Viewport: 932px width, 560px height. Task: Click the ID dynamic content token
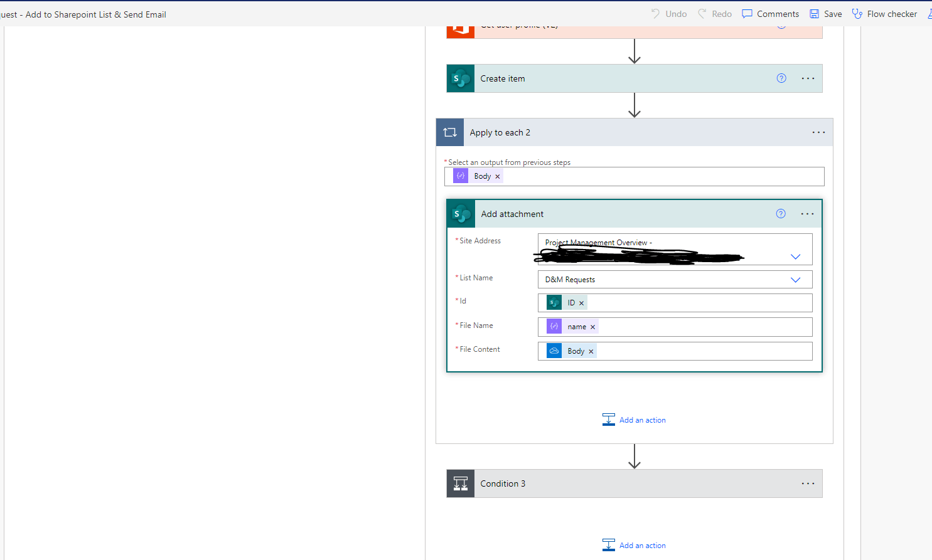[x=567, y=303]
